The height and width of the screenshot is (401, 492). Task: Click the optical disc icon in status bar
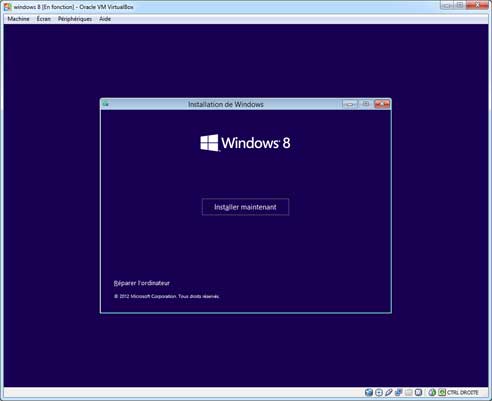(379, 392)
